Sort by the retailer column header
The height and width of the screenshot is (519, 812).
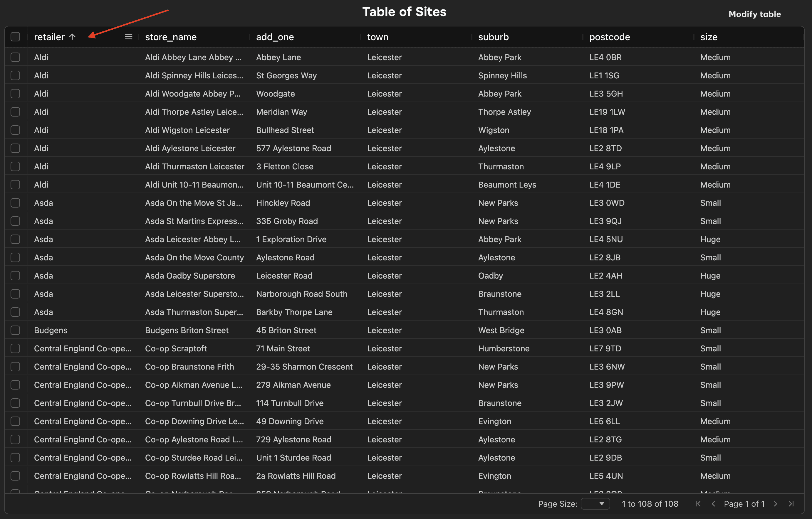[49, 37]
